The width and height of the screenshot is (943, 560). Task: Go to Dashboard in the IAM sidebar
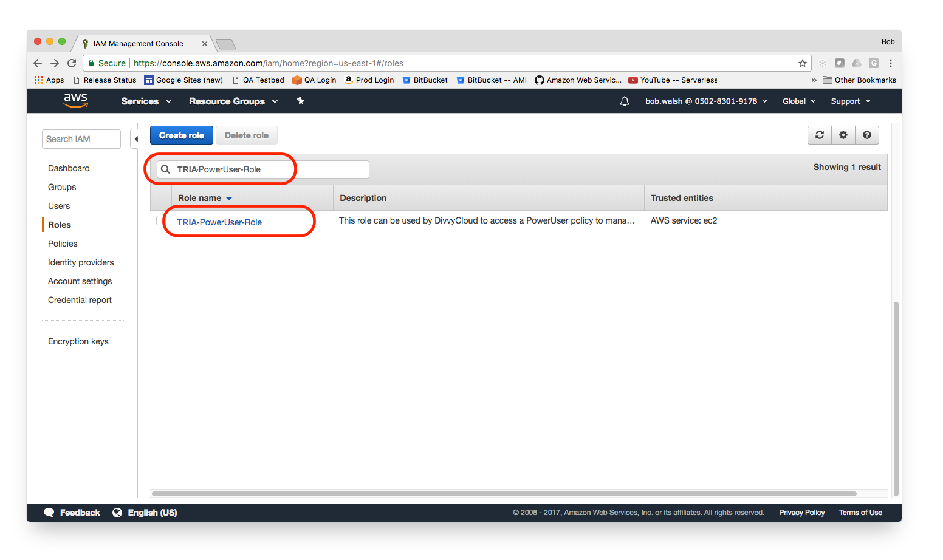[x=69, y=168]
